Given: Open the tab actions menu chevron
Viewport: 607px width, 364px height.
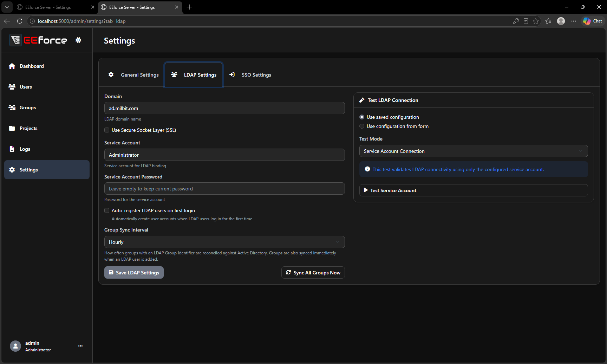Looking at the screenshot, I should 7,7.
